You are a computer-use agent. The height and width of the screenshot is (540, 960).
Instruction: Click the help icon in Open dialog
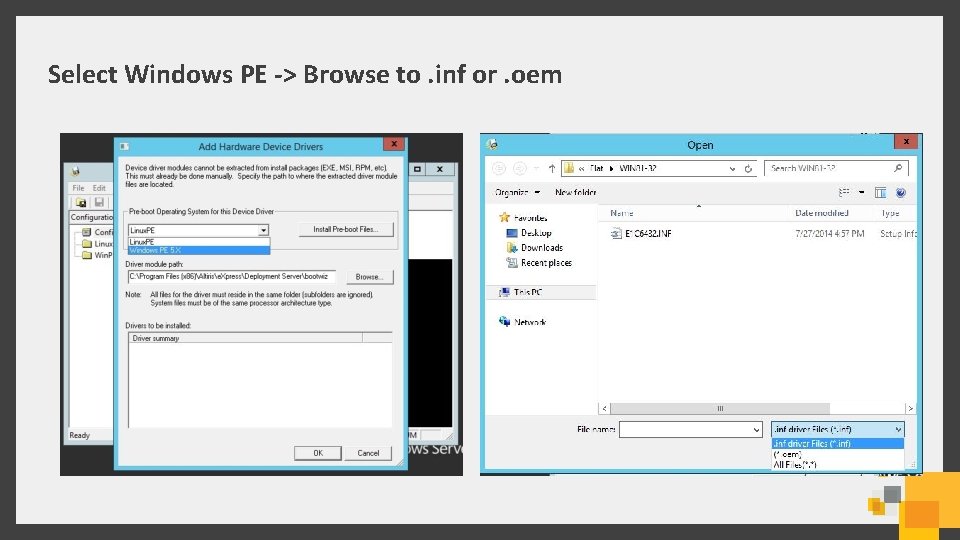[x=901, y=192]
